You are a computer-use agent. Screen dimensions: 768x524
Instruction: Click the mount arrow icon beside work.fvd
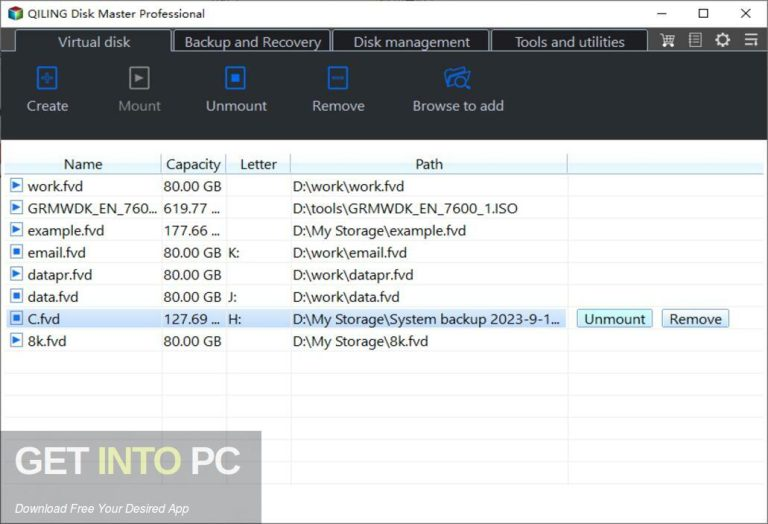pyautogui.click(x=16, y=185)
